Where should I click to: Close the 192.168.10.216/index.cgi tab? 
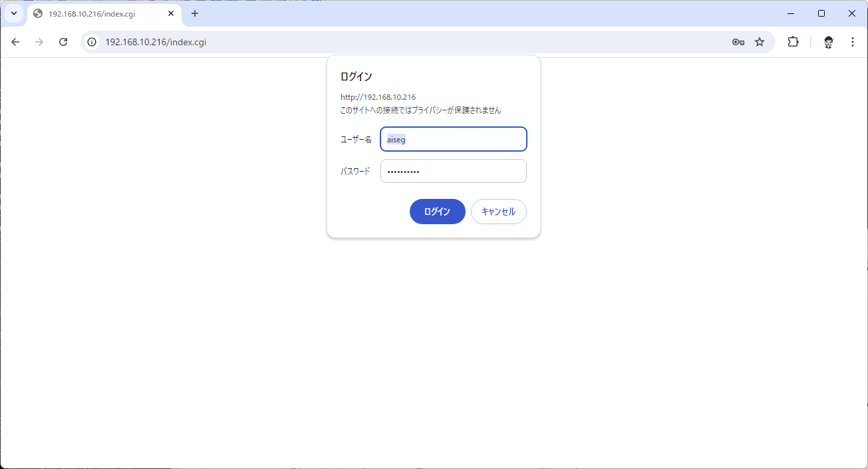click(171, 13)
